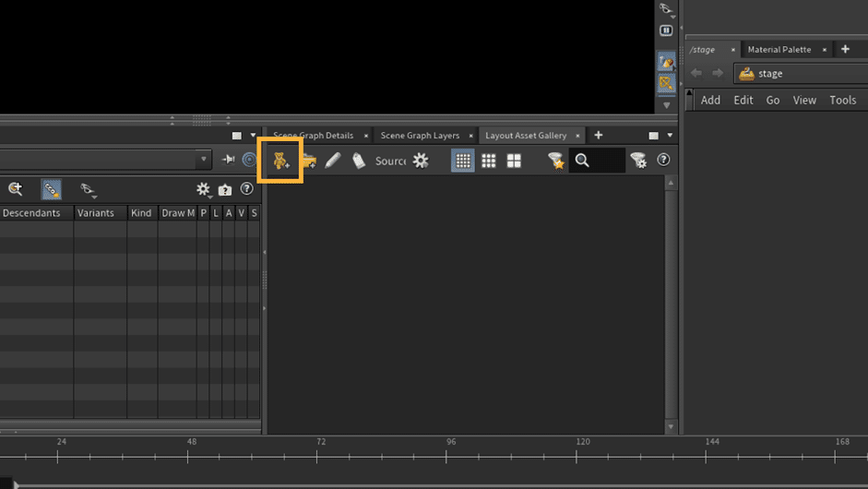868x489 pixels.
Task: Click the tag icon in gallery toolbar
Action: click(x=359, y=161)
